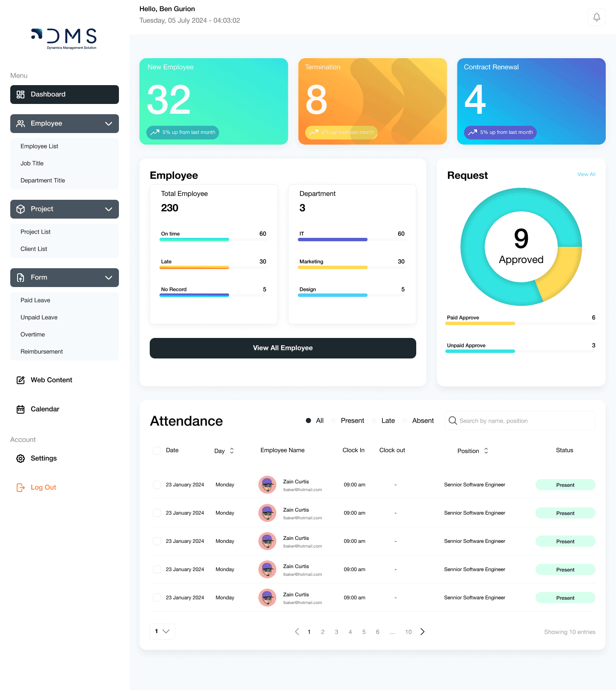
Task: Open Job Title in sidebar
Action: (x=32, y=163)
